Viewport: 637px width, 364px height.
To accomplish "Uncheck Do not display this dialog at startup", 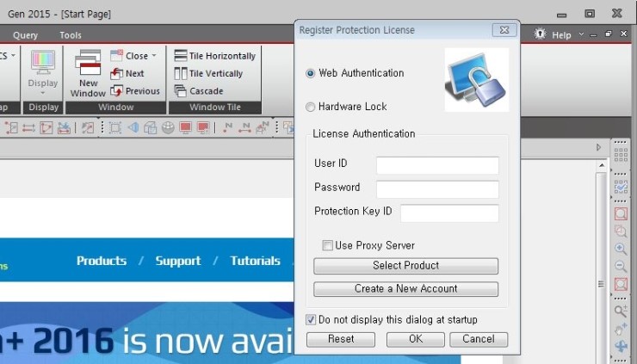I will coord(311,320).
